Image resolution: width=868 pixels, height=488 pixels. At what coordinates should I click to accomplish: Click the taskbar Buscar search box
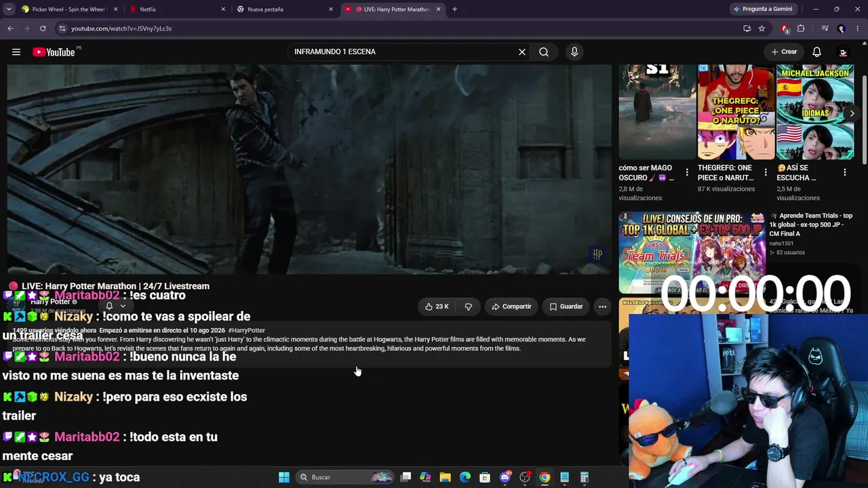pos(346,477)
